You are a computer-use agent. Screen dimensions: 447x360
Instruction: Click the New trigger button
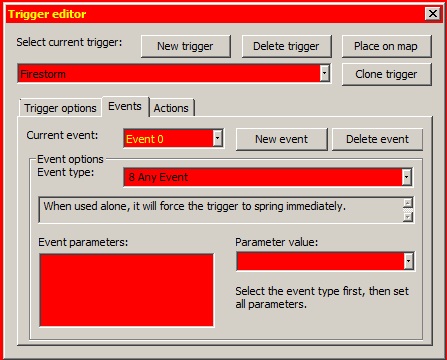tap(186, 46)
